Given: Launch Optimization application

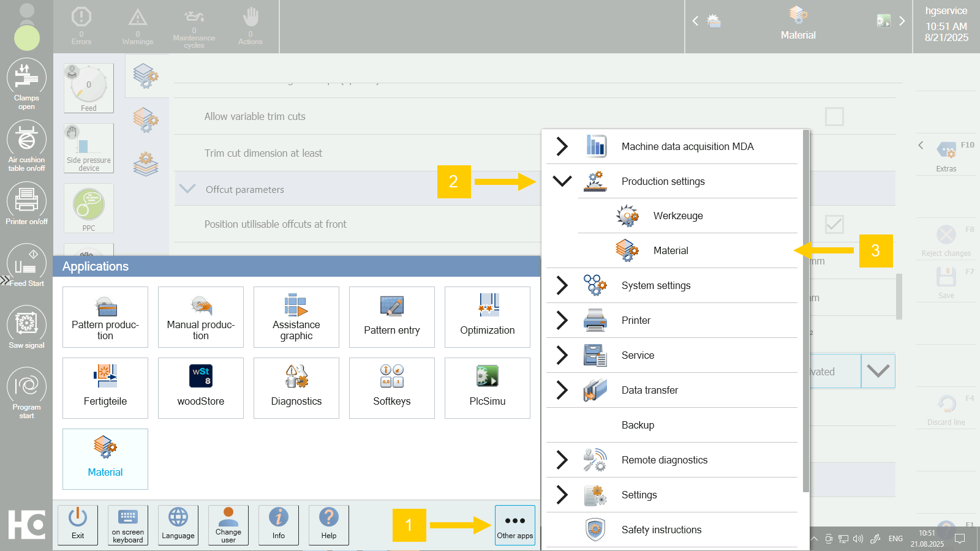Looking at the screenshot, I should click(488, 317).
